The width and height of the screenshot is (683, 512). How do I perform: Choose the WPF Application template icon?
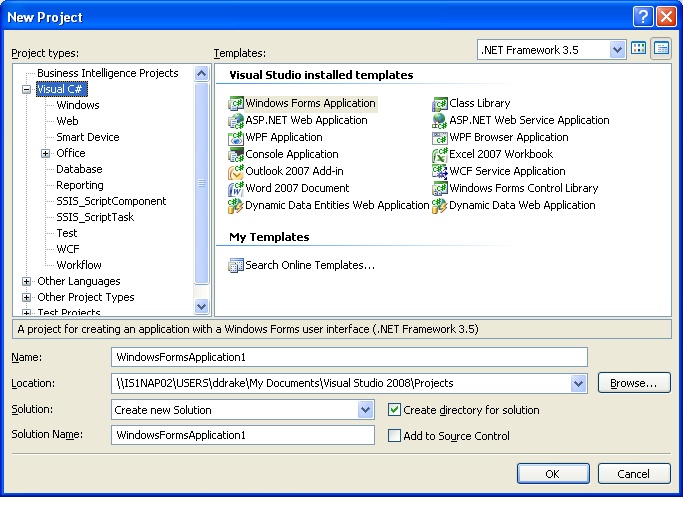(236, 138)
